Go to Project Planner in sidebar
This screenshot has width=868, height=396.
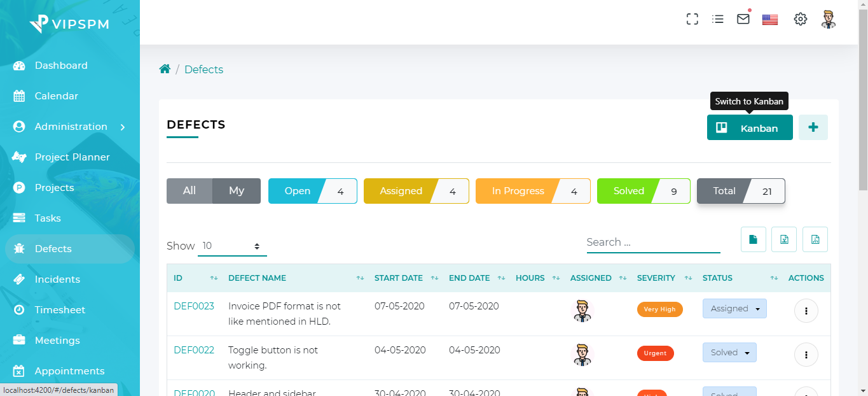pos(72,157)
